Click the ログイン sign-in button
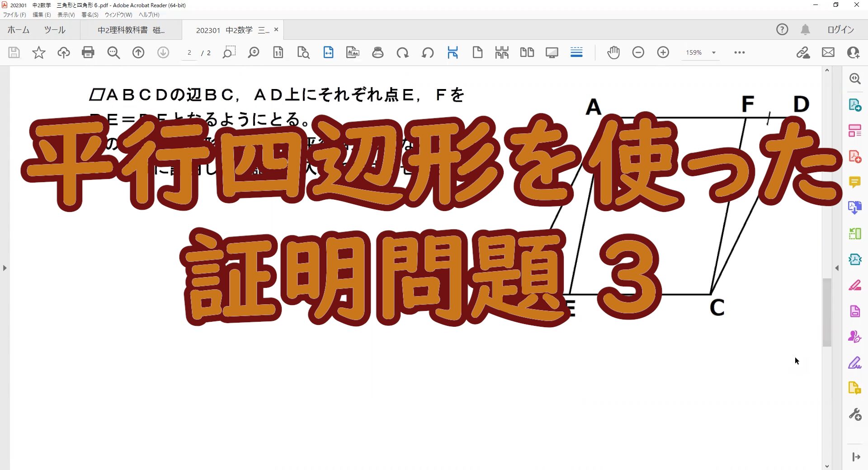Screen dimensions: 868x470 (841, 29)
